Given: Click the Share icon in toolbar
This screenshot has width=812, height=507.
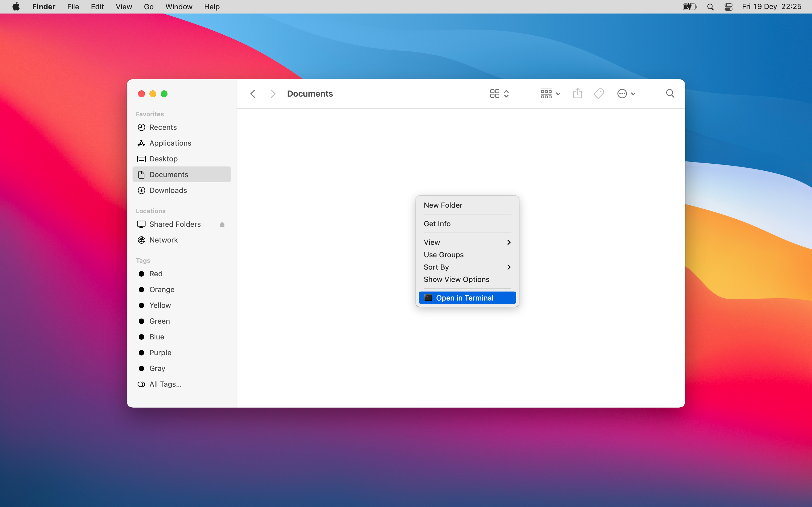Looking at the screenshot, I should (x=577, y=94).
